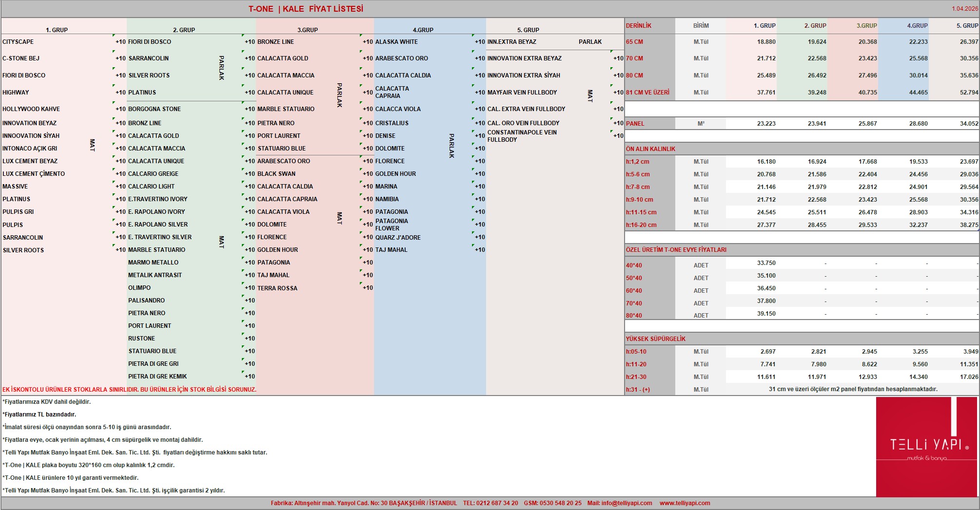This screenshot has height=510, width=980.
Task: Select the "E.TRAVERTINO IVORY" entry
Action: point(157,199)
